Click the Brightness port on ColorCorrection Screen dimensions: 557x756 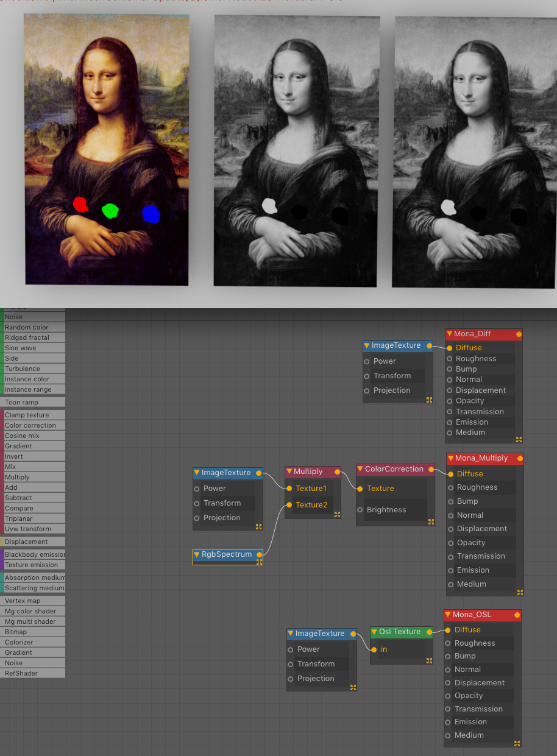360,509
